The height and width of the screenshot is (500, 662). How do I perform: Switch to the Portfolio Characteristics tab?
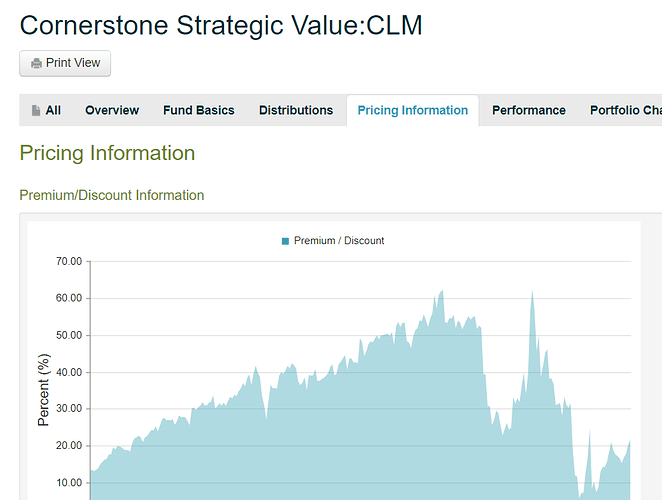[626, 110]
